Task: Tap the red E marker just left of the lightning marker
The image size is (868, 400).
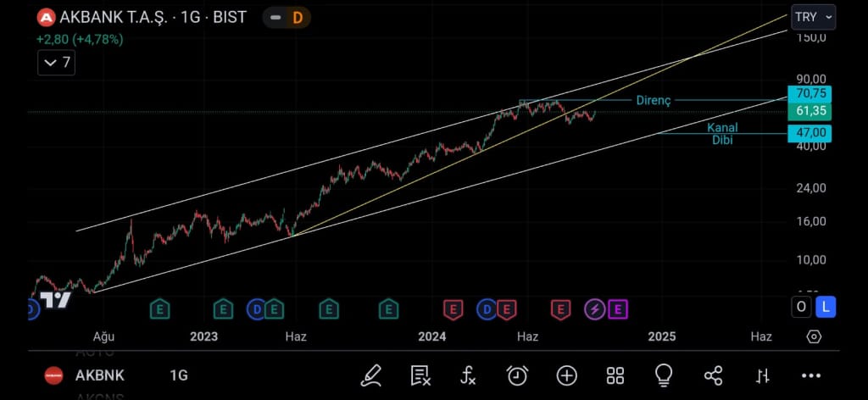Action: pyautogui.click(x=561, y=309)
